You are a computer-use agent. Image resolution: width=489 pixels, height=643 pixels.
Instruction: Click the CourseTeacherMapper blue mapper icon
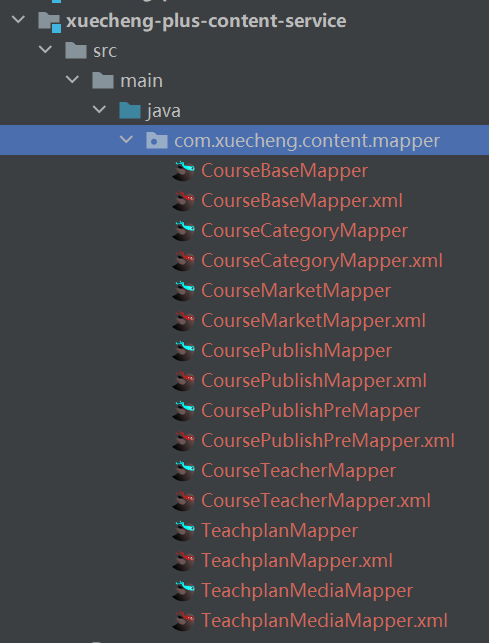(183, 471)
